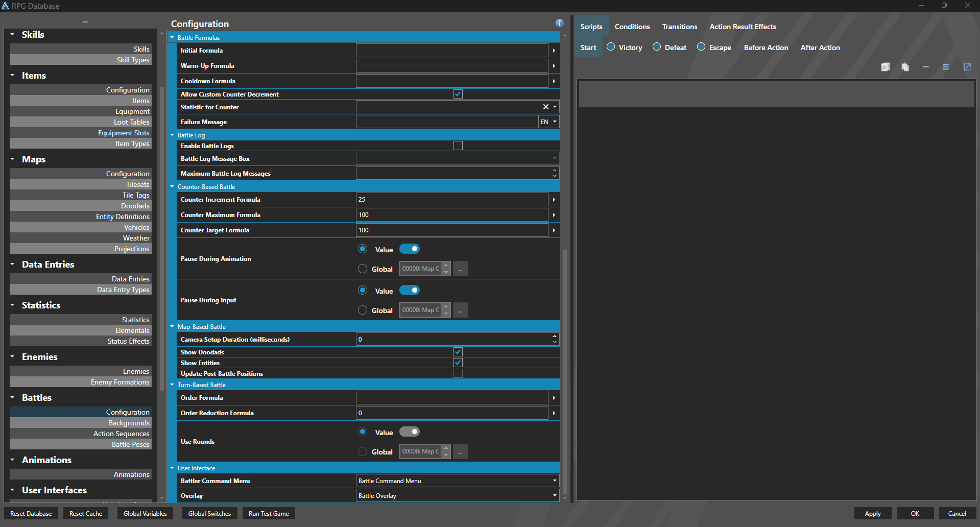Viewport: 980px width, 527px height.
Task: Switch to the Action Result Effects tab
Action: click(742, 26)
